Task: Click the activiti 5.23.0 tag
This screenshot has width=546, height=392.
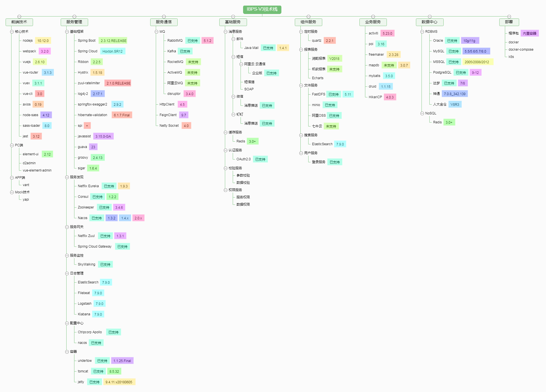Action: (387, 33)
